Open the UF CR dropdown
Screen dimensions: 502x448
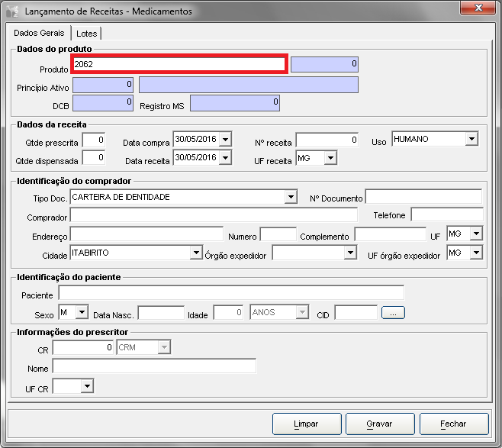[x=87, y=387]
